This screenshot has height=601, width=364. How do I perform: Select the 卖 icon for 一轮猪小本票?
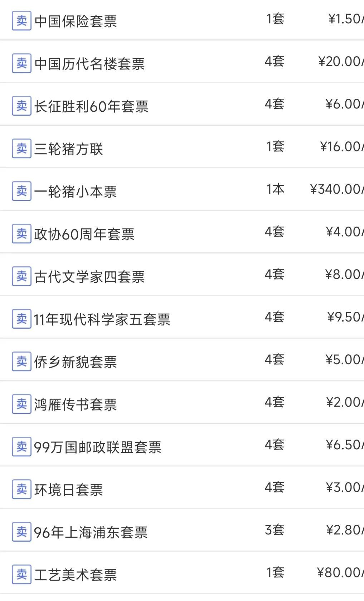21,191
